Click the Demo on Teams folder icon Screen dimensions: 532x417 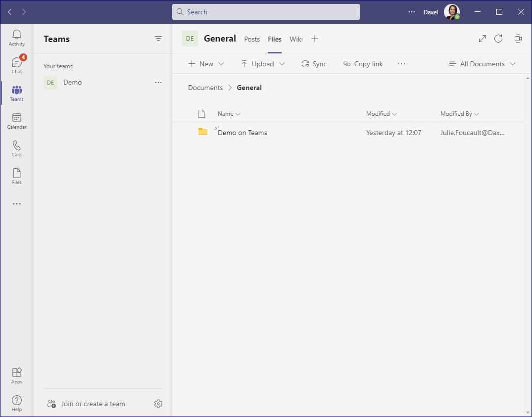point(202,132)
